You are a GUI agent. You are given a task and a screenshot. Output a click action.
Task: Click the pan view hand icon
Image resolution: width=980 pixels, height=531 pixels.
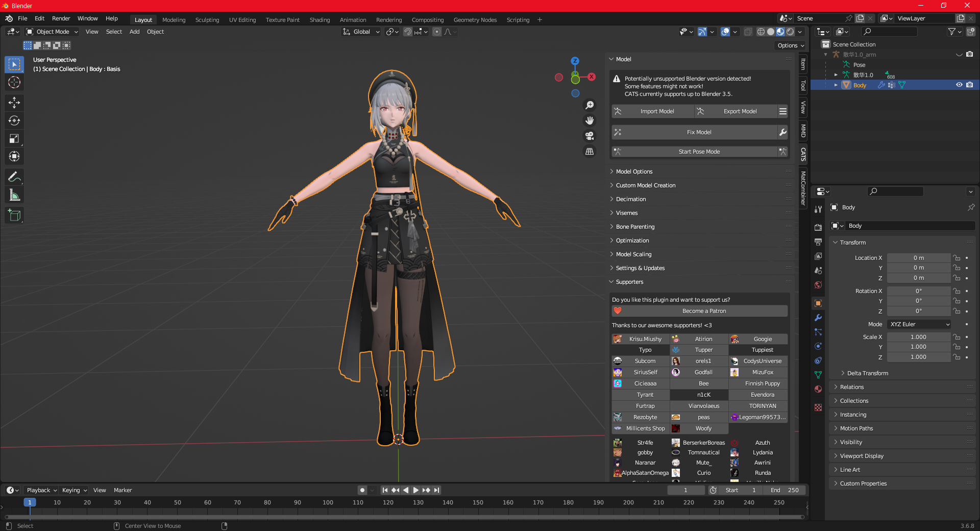[590, 120]
